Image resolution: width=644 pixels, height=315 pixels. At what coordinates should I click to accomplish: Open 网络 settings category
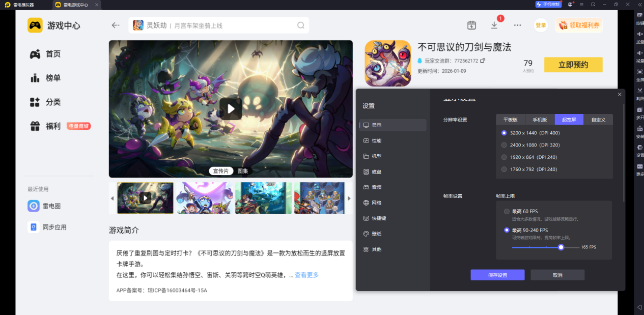pyautogui.click(x=393, y=203)
